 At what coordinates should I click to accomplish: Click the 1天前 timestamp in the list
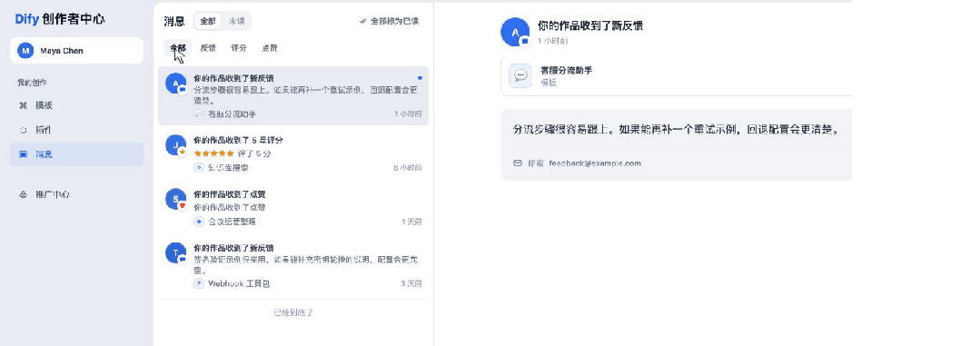[411, 221]
